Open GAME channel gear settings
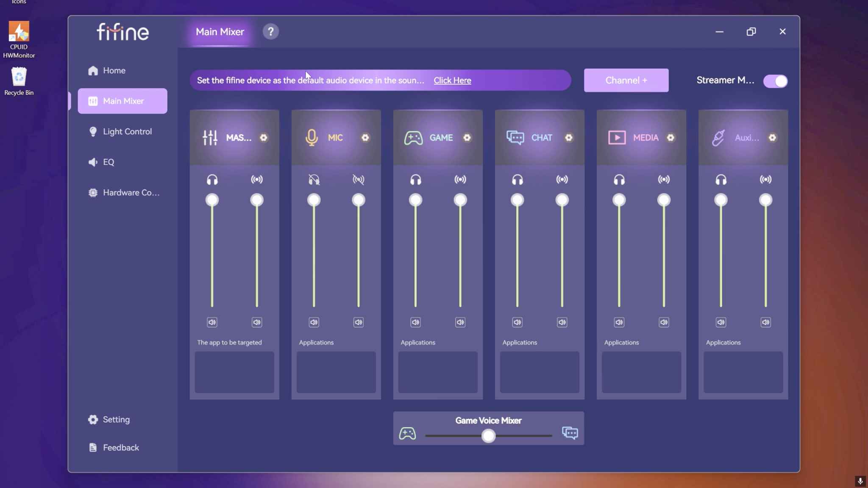The width and height of the screenshot is (868, 488). pos(467,138)
